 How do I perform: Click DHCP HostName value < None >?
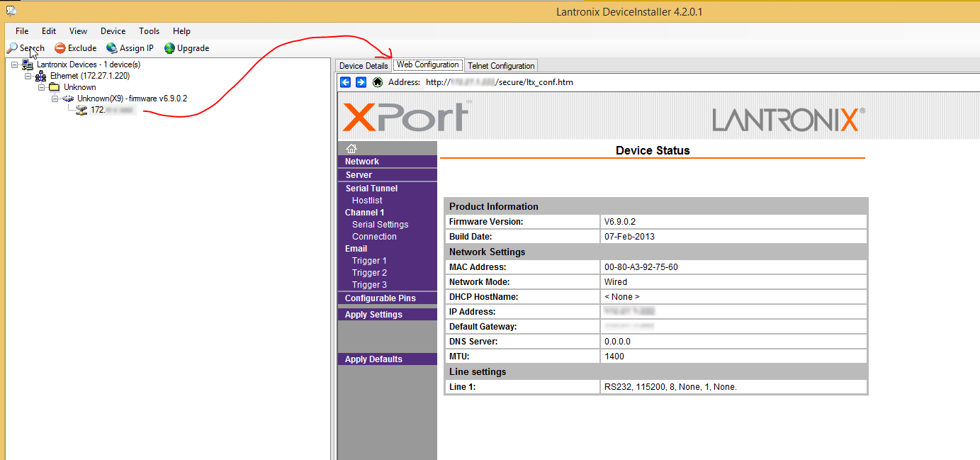click(622, 297)
